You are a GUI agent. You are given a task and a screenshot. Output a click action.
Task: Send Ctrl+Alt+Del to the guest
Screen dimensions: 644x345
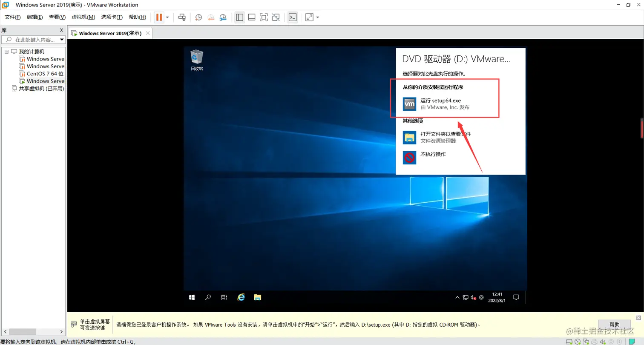tap(182, 17)
